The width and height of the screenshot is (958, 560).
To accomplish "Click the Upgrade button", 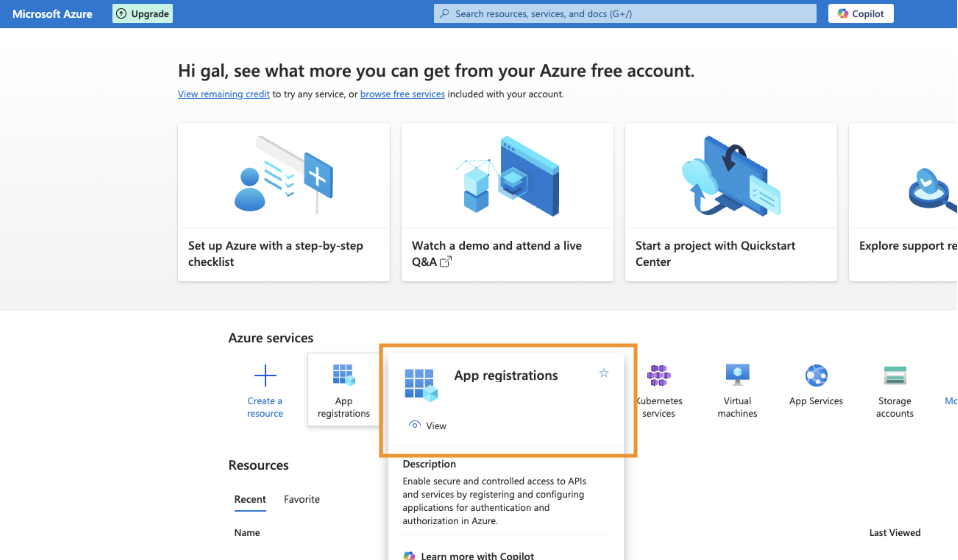I will pos(143,13).
